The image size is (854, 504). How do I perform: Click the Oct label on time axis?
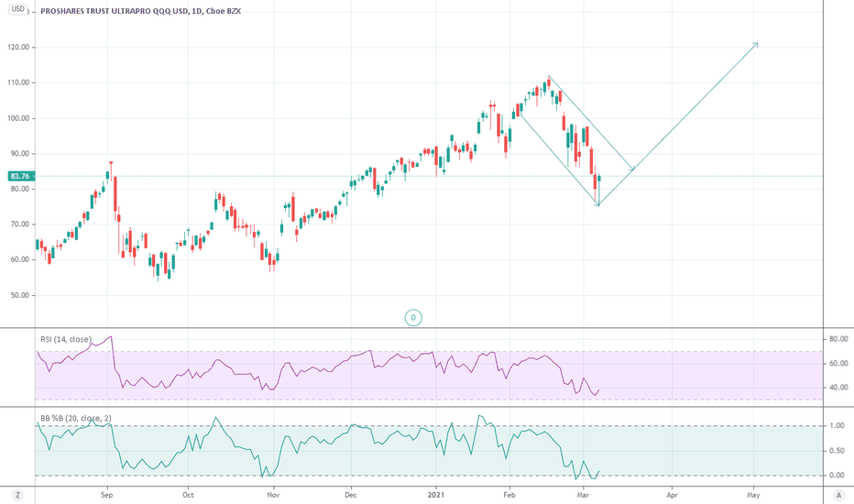tap(188, 495)
